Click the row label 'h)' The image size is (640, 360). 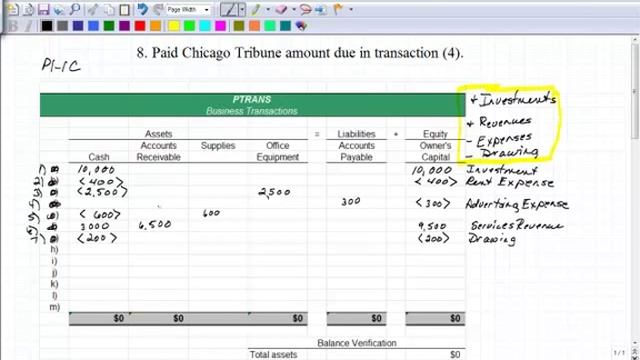(x=54, y=249)
